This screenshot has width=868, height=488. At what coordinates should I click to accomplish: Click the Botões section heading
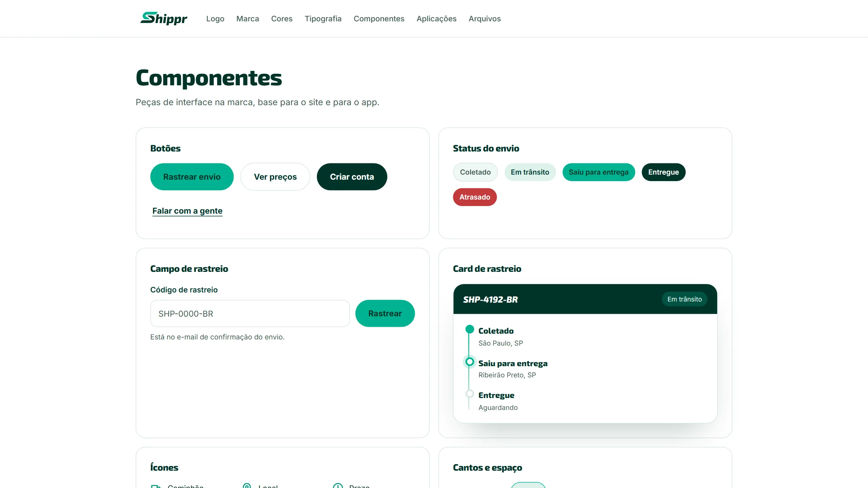coord(165,148)
